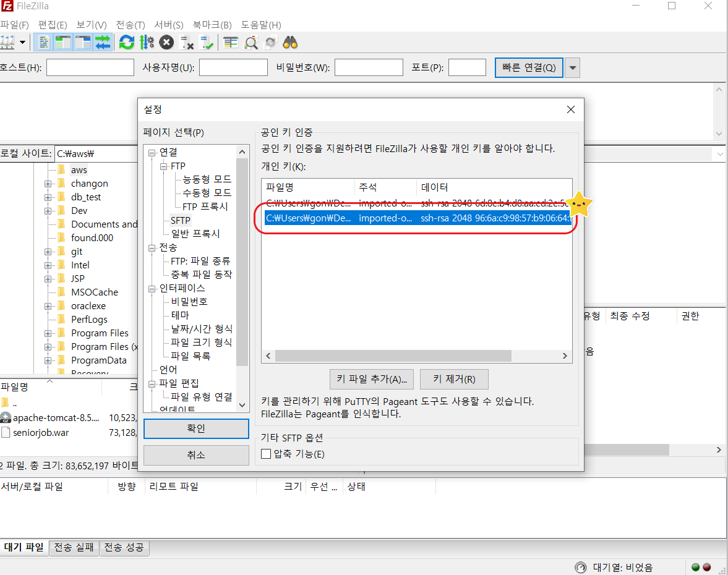Click the 키 파일 추가(A)... button
728x575 pixels.
tap(372, 379)
